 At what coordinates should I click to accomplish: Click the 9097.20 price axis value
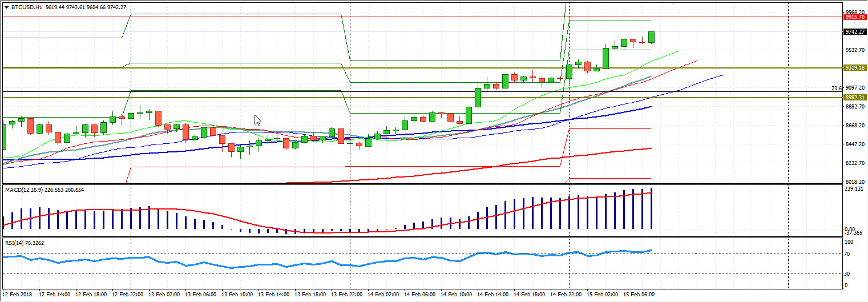tap(855, 88)
